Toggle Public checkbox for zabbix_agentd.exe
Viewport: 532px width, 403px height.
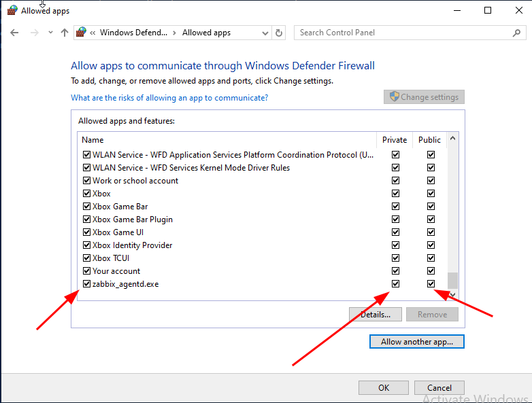click(x=431, y=283)
